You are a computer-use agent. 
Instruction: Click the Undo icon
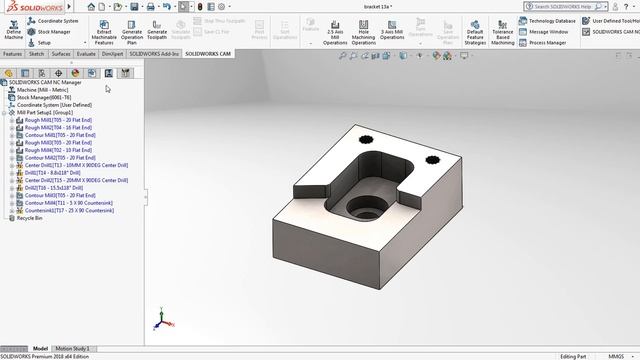[167, 7]
